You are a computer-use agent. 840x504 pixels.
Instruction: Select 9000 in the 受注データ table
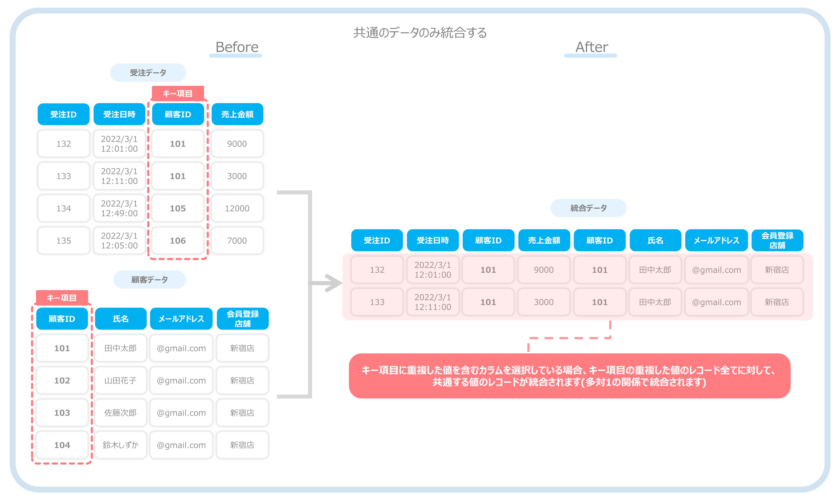click(237, 144)
